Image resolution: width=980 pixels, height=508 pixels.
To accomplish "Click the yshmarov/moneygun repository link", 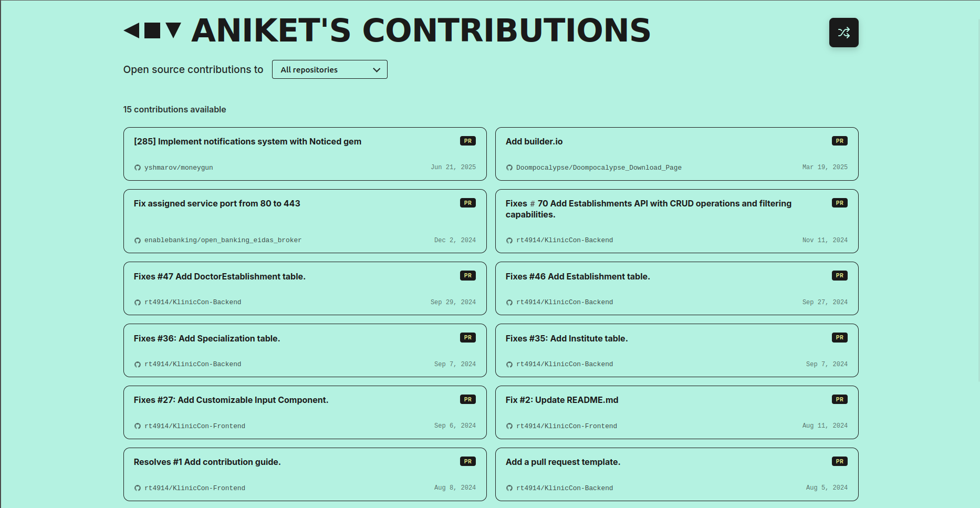I will click(x=179, y=167).
